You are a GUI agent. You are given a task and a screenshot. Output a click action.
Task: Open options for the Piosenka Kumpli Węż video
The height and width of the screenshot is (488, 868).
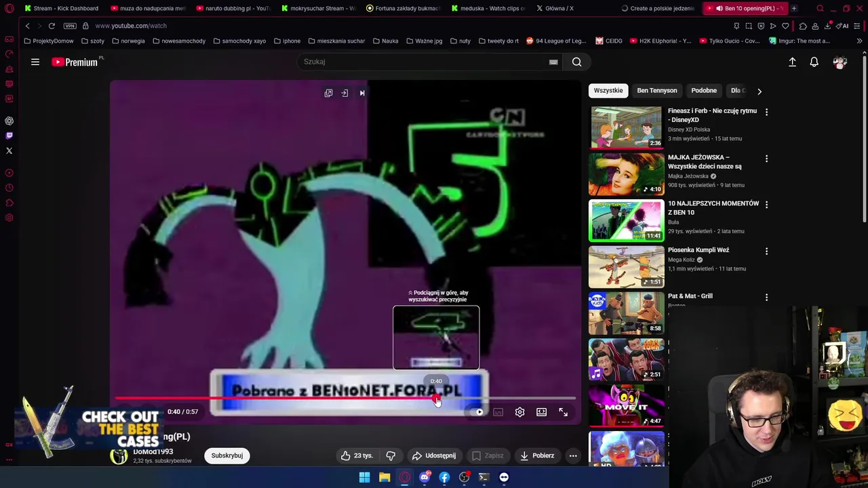(766, 251)
